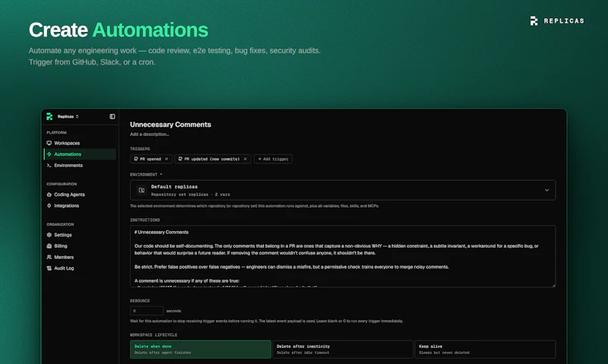Remove the PR opened trigger
Image resolution: width=608 pixels, height=364 pixels.
166,159
